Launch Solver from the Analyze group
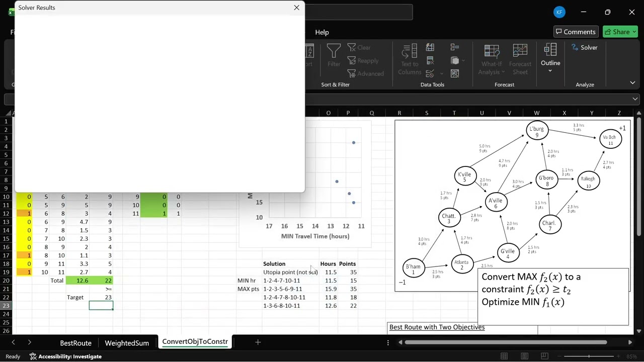The width and height of the screenshot is (644, 362). coord(584,47)
